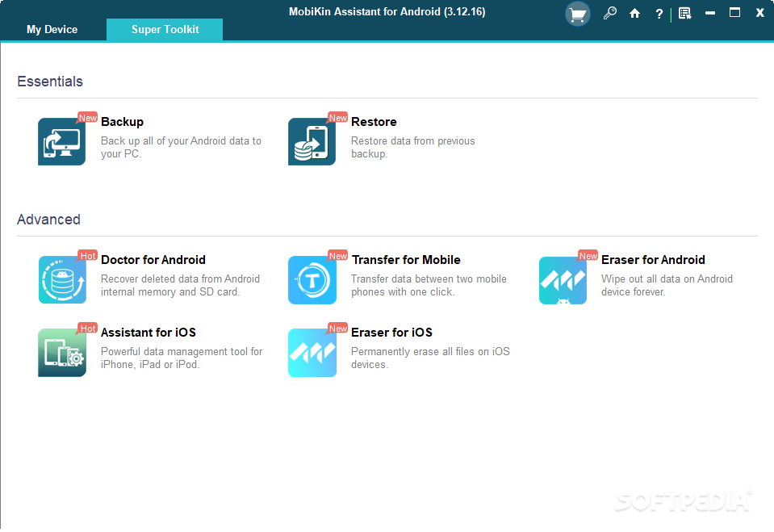Image resolution: width=774 pixels, height=532 pixels.
Task: Click the Hot badge on Assistant for iOS
Action: click(88, 329)
